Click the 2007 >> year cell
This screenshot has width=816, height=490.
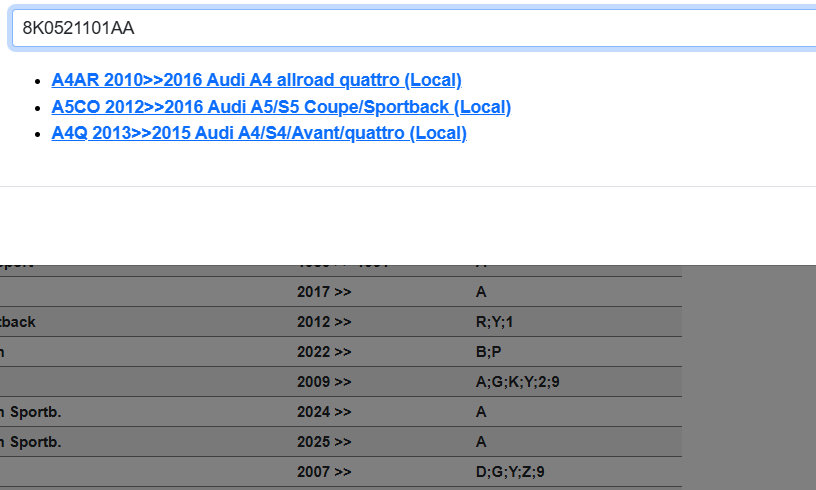click(324, 472)
